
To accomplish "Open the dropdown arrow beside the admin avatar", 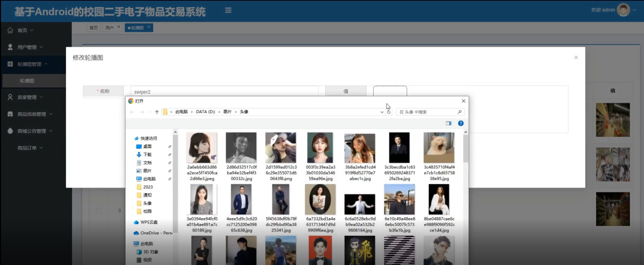I will 634,10.
